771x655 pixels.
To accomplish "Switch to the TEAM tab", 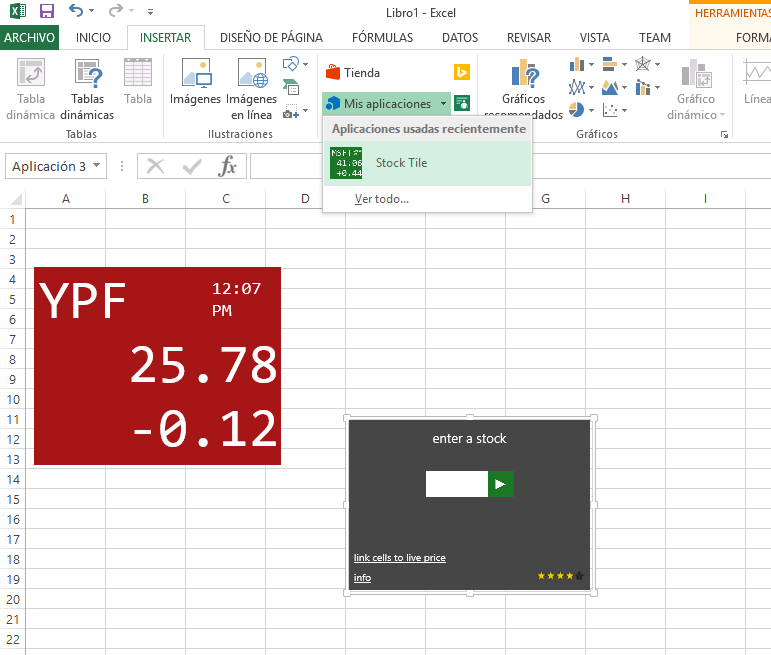I will tap(654, 37).
